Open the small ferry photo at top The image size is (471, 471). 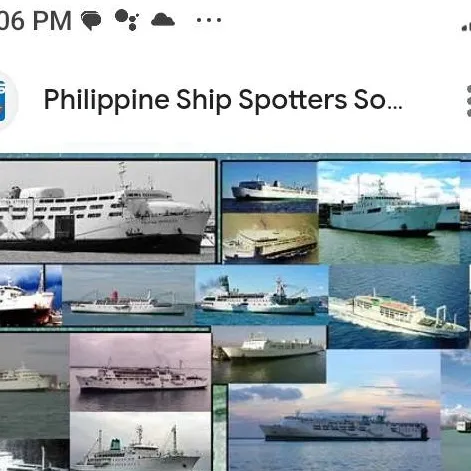tap(270, 188)
